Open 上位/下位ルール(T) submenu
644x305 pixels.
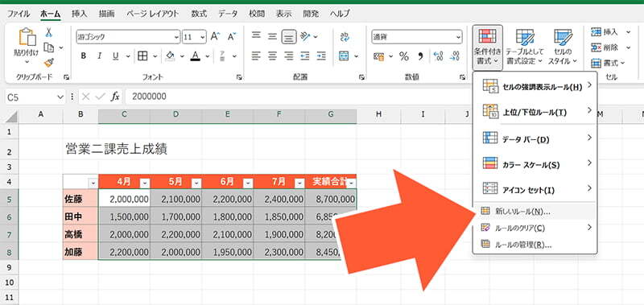point(535,112)
